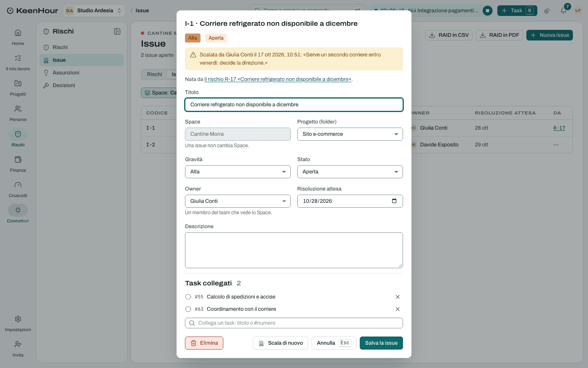Viewport: 588px width, 368px height.
Task: Unlink task #63 with its X
Action: coord(398,309)
